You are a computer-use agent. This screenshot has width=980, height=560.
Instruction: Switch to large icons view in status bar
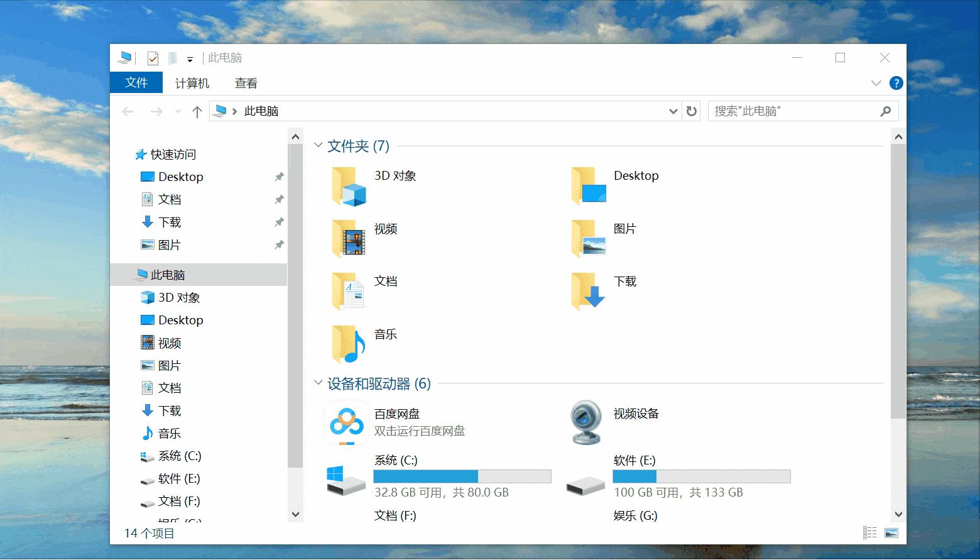891,532
